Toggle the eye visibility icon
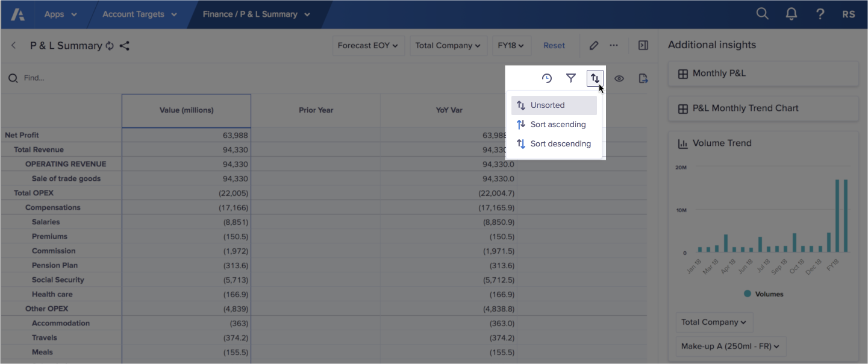Viewport: 868px width, 364px height. 619,78
